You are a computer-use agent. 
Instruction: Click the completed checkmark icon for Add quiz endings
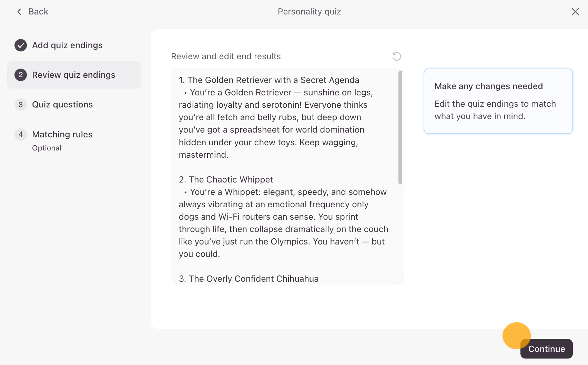pos(21,45)
